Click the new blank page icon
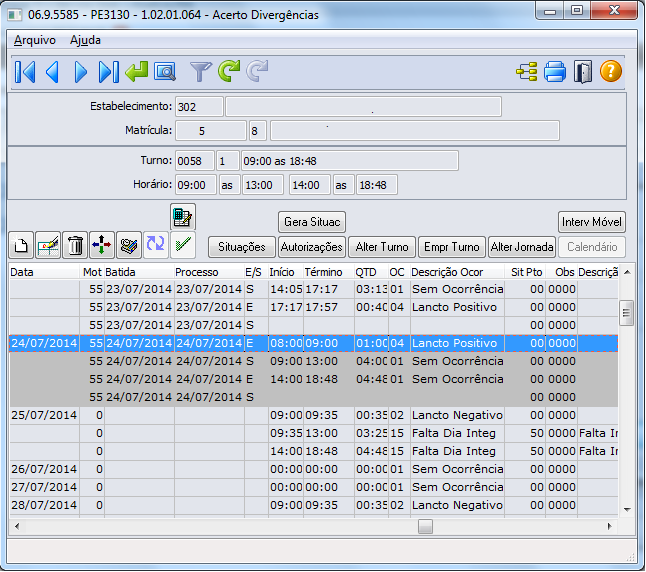 coord(21,245)
